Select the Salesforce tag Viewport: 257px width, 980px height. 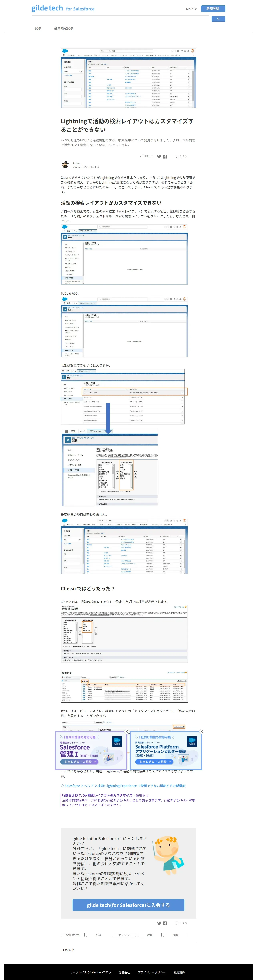pyautogui.click(x=73, y=935)
